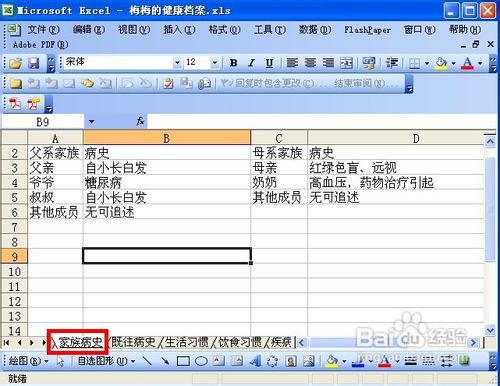
Task: Go to first sheet tab arrow
Action: pos(6,342)
